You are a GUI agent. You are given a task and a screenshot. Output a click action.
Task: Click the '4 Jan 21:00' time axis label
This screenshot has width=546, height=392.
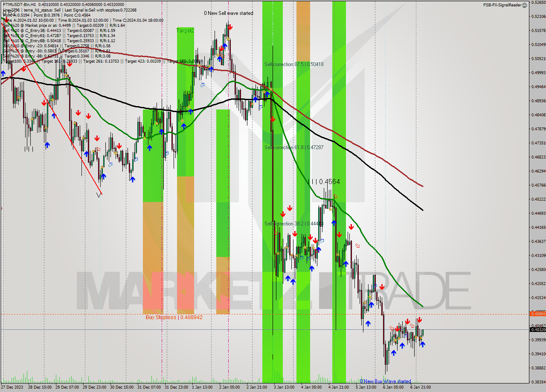point(339,387)
